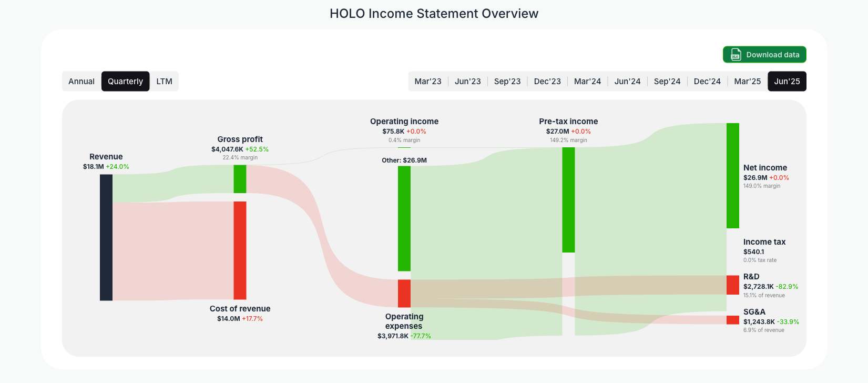Viewport: 868px width, 383px height.
Task: Select the Mar'24 quarter
Action: 587,82
